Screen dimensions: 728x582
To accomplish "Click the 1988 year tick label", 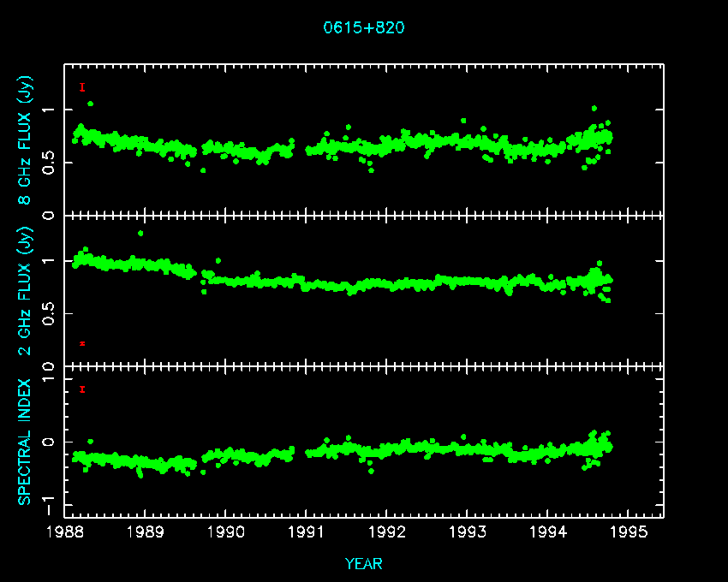I will pos(65,532).
